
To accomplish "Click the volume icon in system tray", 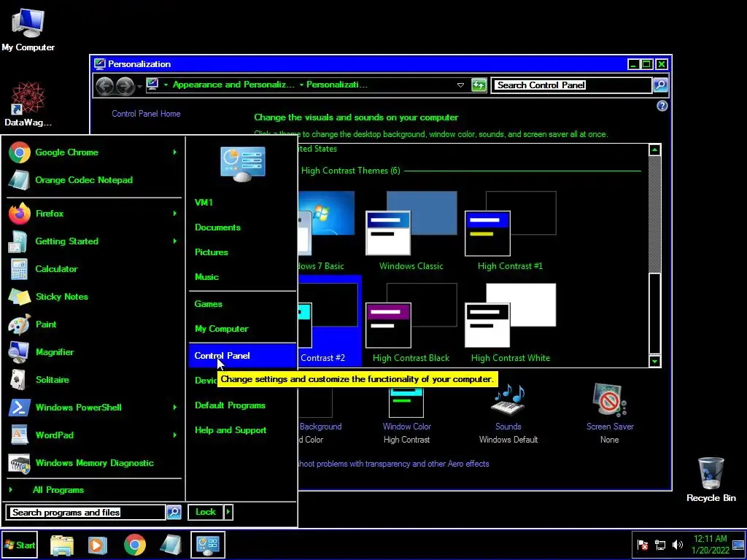I will 677,545.
